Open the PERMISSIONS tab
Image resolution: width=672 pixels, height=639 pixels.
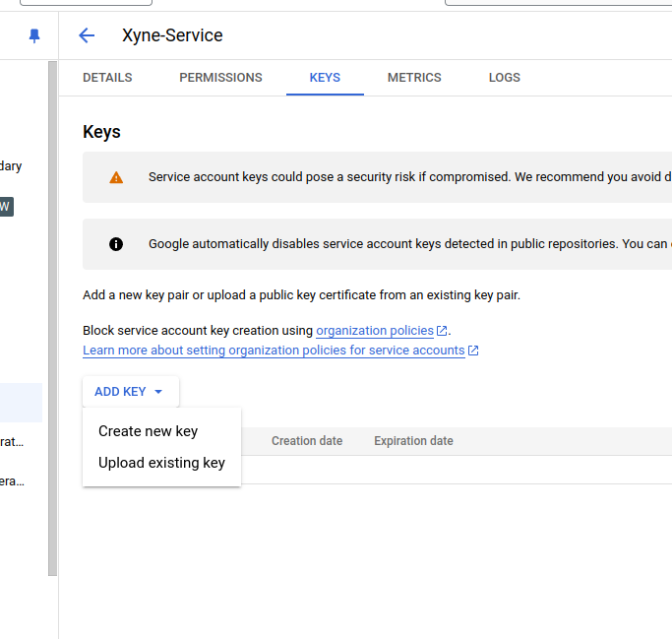pyautogui.click(x=220, y=78)
